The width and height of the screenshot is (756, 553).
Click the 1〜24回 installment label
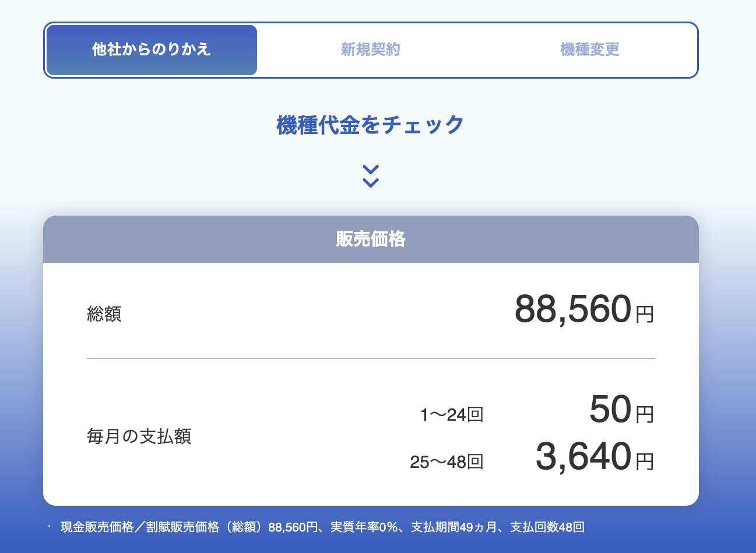pos(452,415)
